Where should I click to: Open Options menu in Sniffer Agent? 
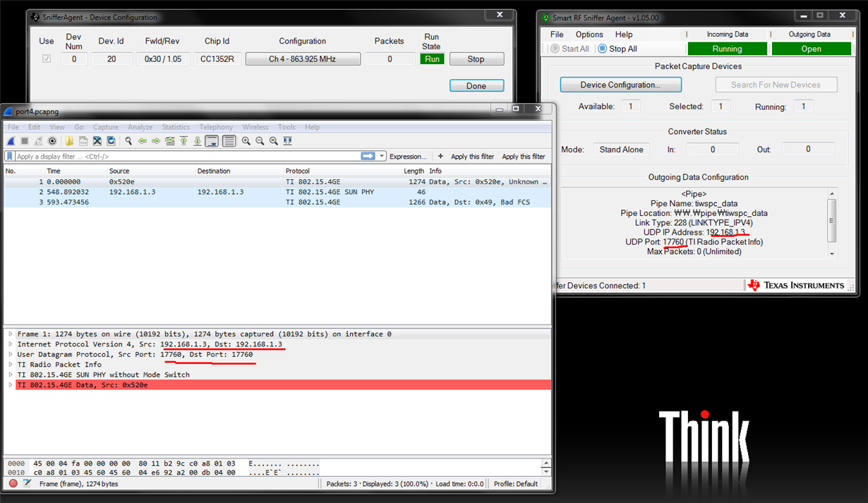point(589,35)
